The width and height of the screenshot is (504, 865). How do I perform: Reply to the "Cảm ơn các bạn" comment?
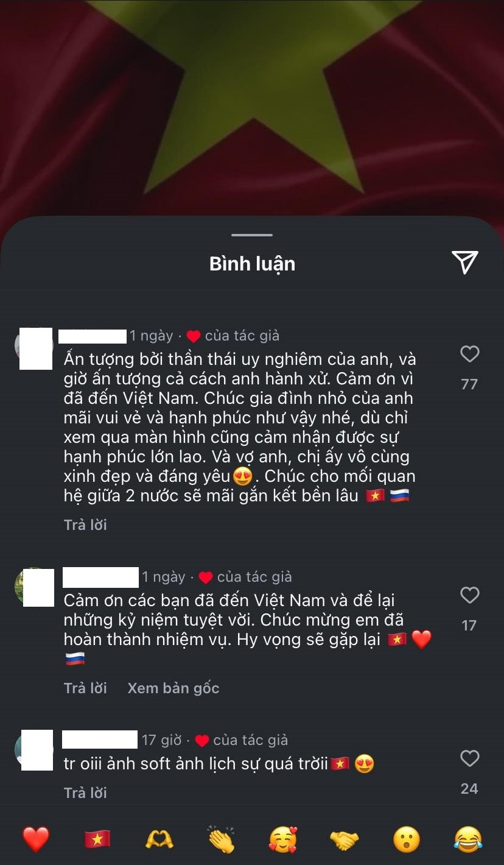[85, 688]
